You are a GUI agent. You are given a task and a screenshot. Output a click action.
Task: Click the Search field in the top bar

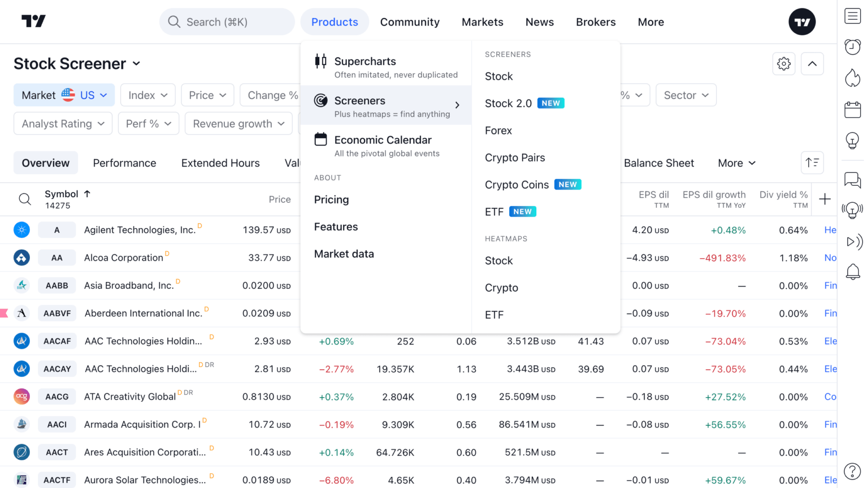[x=226, y=21]
